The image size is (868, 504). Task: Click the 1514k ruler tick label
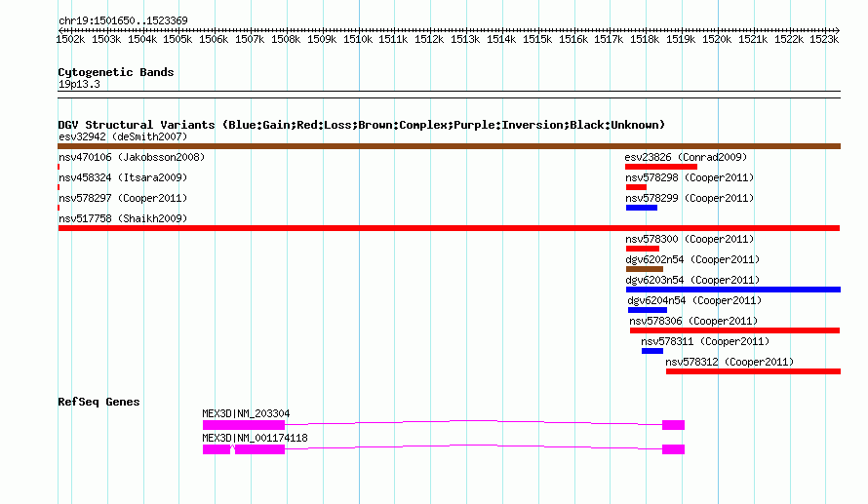tap(501, 39)
